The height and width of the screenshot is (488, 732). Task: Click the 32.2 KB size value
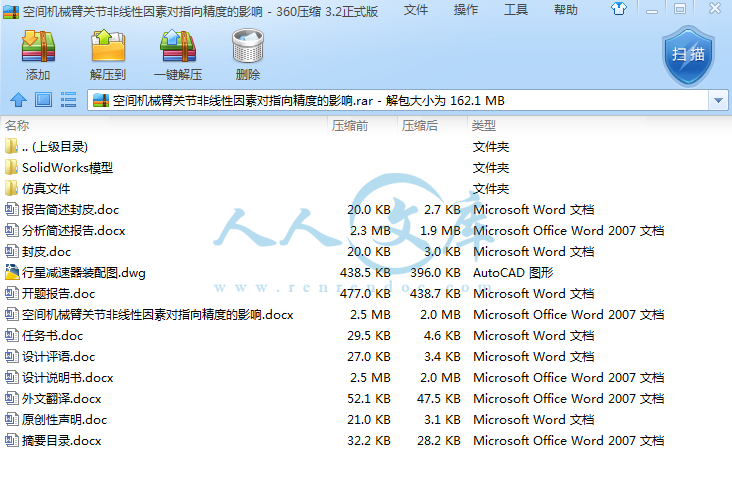[x=369, y=441]
